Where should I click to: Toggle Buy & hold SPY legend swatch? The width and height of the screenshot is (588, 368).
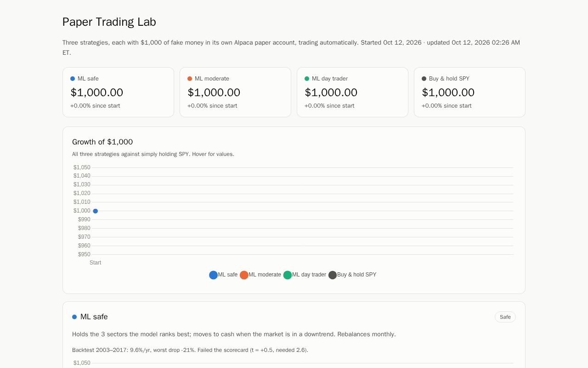pyautogui.click(x=333, y=275)
